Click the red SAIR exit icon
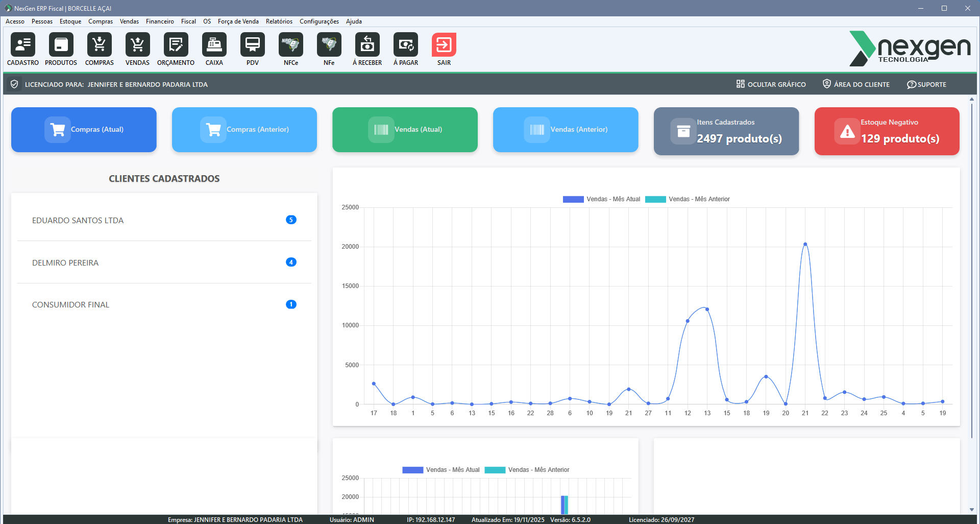 click(444, 45)
